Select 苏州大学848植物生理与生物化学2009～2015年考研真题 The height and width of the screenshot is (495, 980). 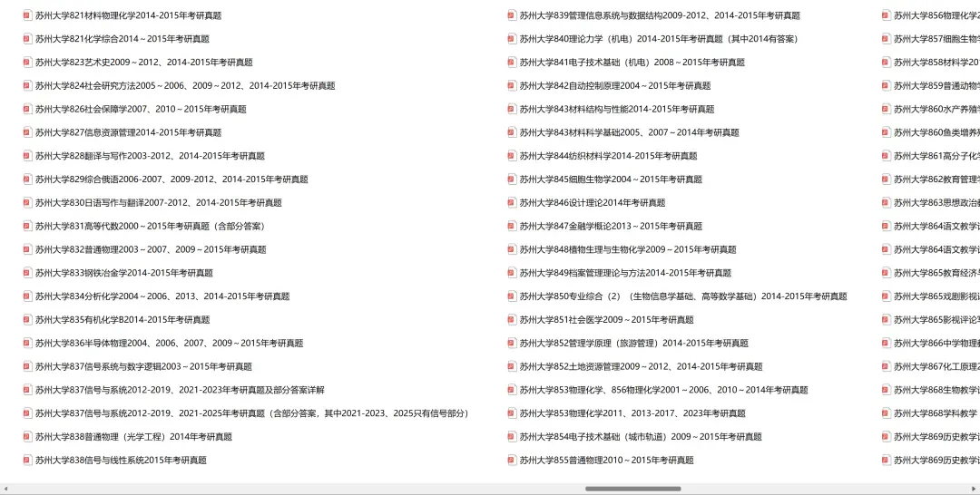point(628,249)
